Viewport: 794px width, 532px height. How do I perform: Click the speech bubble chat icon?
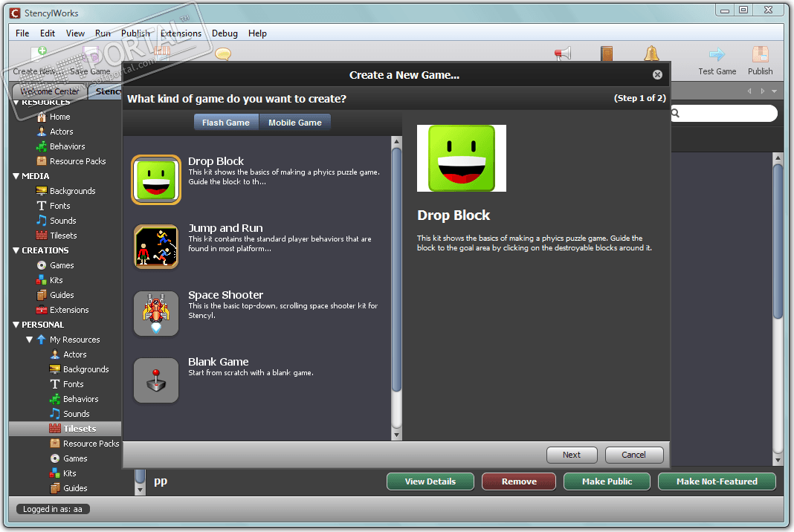tap(223, 53)
